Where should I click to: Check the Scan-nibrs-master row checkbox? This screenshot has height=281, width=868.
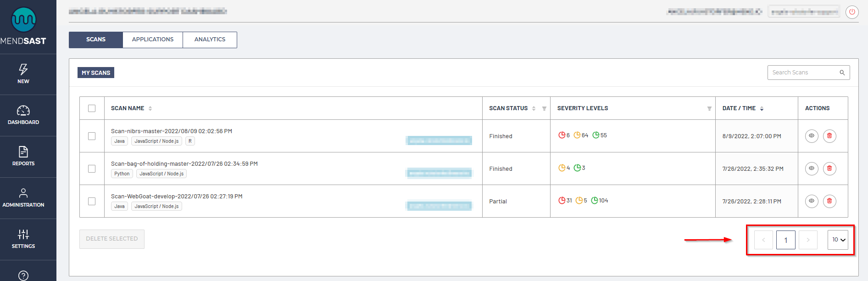click(92, 136)
